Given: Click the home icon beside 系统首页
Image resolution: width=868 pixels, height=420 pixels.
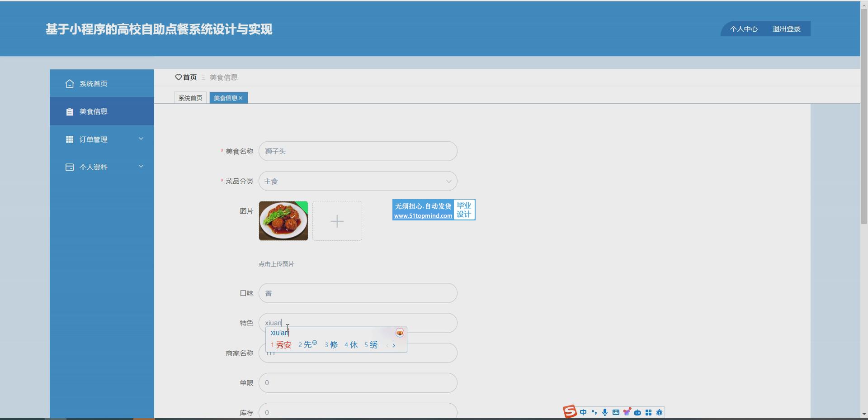Looking at the screenshot, I should pyautogui.click(x=69, y=84).
